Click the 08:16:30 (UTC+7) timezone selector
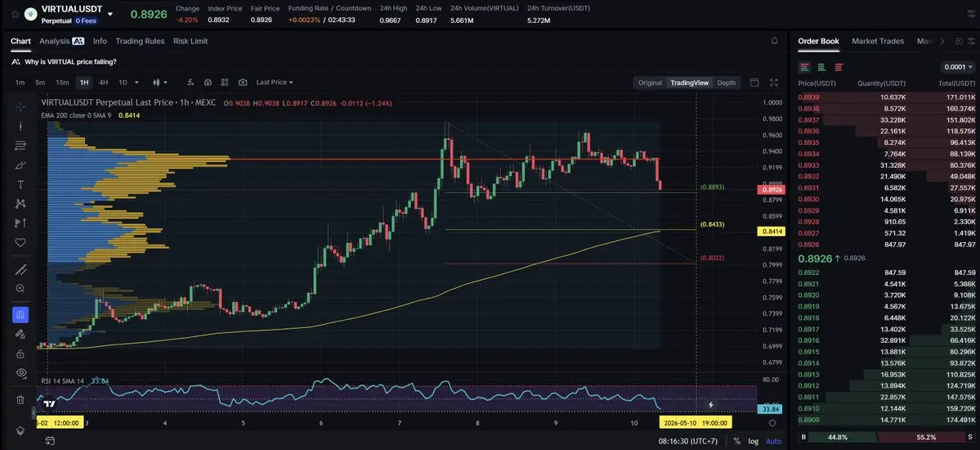Viewport: 980px width, 450px height. (687, 441)
